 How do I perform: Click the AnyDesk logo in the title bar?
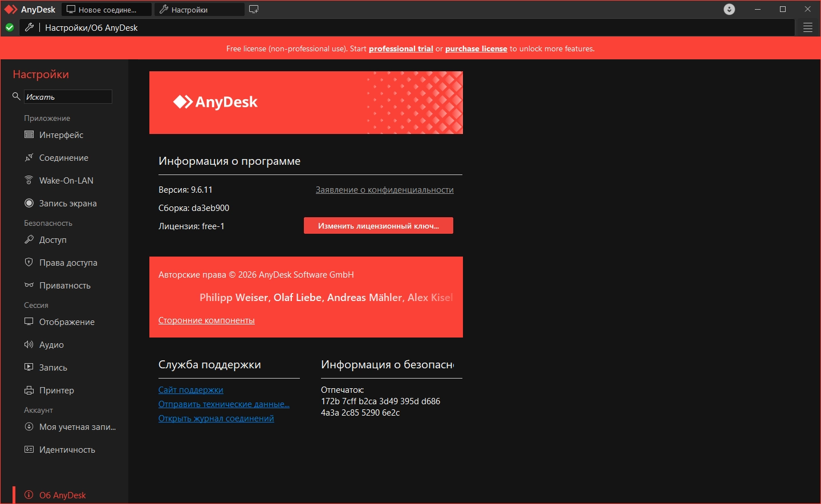(x=11, y=10)
